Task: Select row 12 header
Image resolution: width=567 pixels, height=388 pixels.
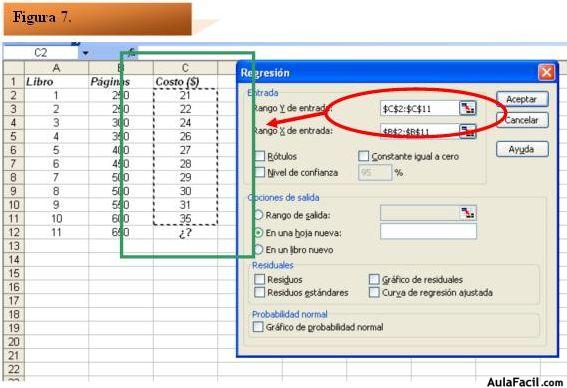Action: (x=13, y=232)
